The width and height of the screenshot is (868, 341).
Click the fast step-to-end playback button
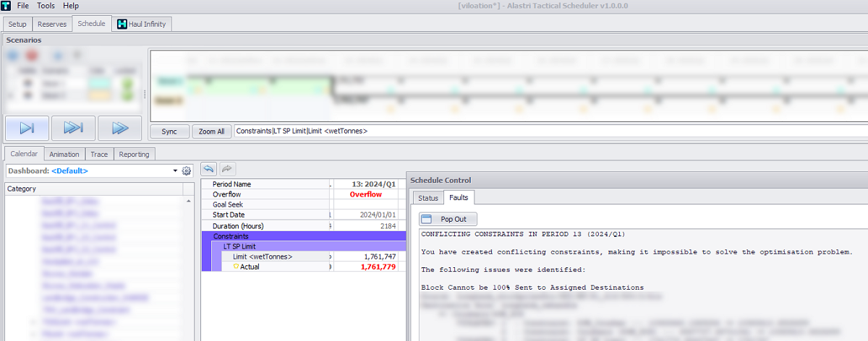tap(73, 128)
